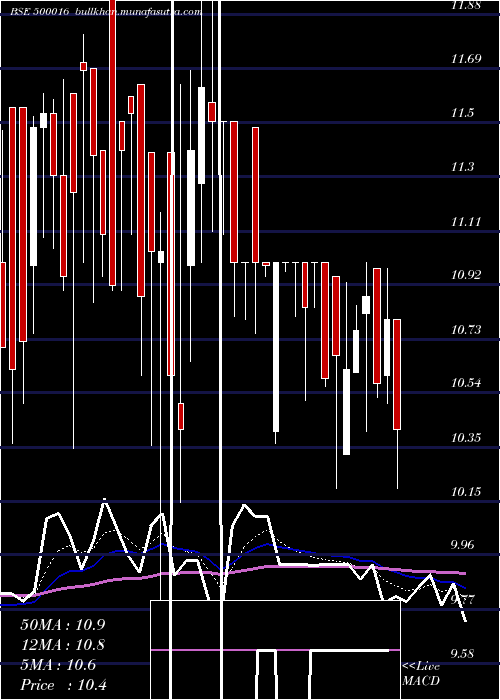Click the last red candlestick on the right

397,375
